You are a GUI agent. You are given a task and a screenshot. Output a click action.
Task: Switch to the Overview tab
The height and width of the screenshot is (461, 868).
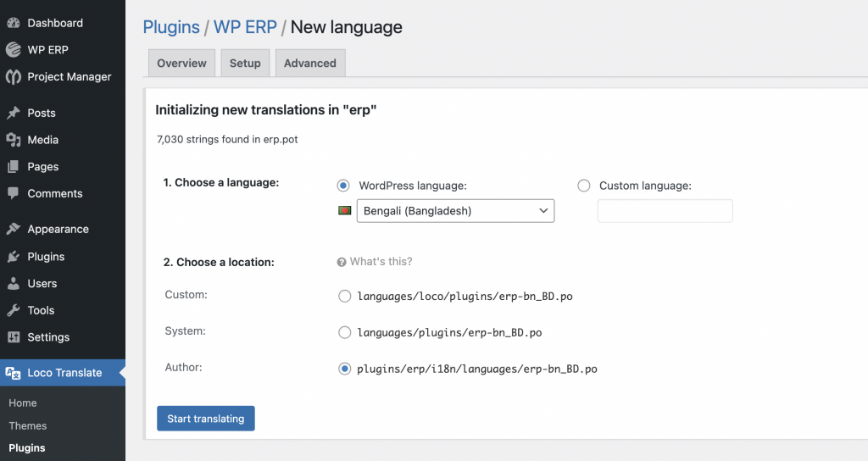coord(181,63)
